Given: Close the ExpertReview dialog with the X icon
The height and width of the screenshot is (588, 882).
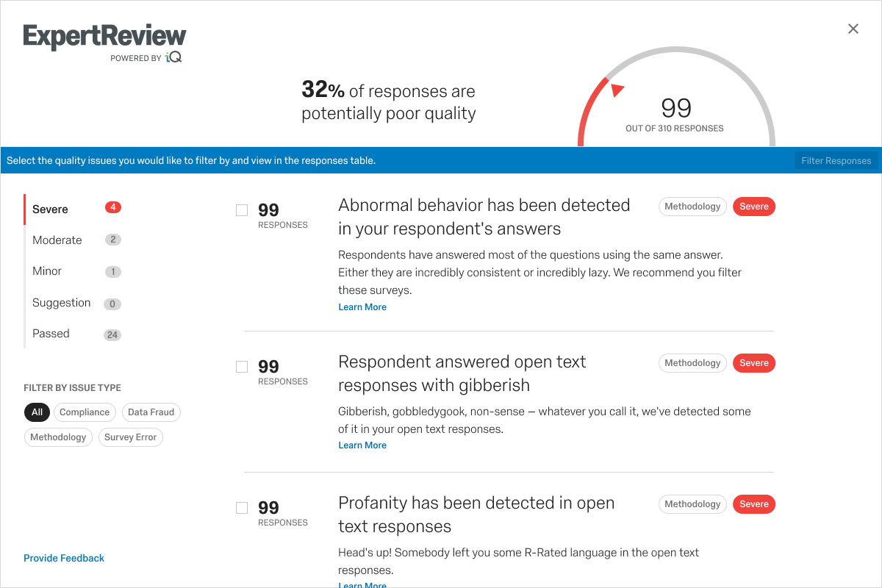Looking at the screenshot, I should (853, 29).
